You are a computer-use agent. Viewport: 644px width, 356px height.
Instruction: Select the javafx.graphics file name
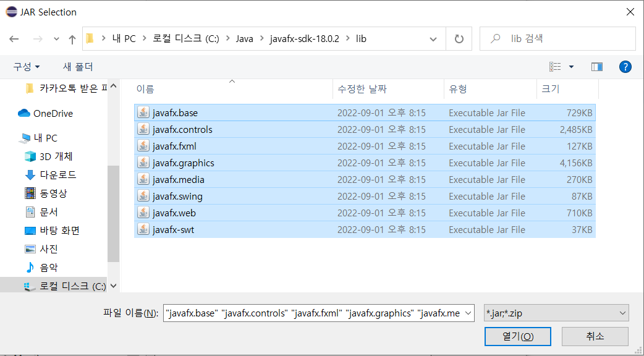183,163
